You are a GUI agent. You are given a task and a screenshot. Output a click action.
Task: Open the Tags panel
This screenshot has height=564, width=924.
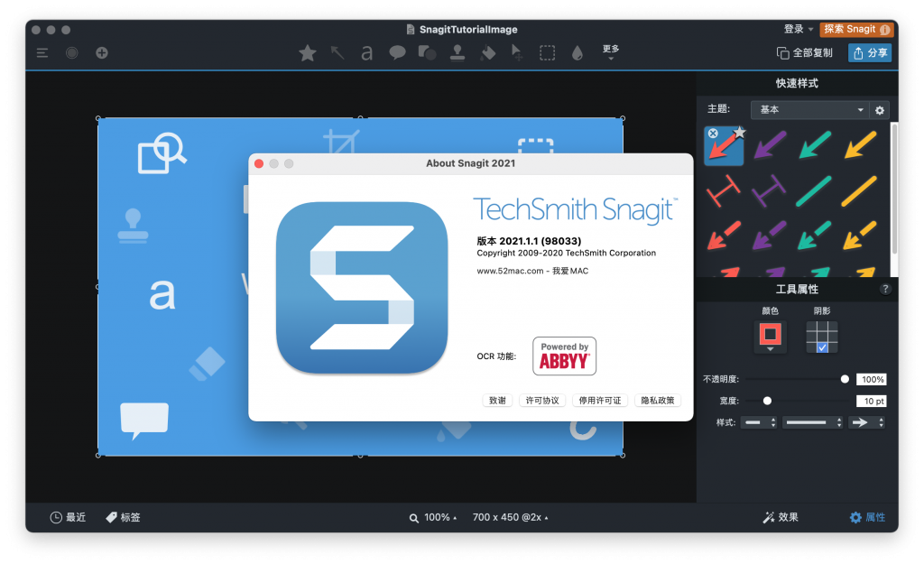pos(123,517)
